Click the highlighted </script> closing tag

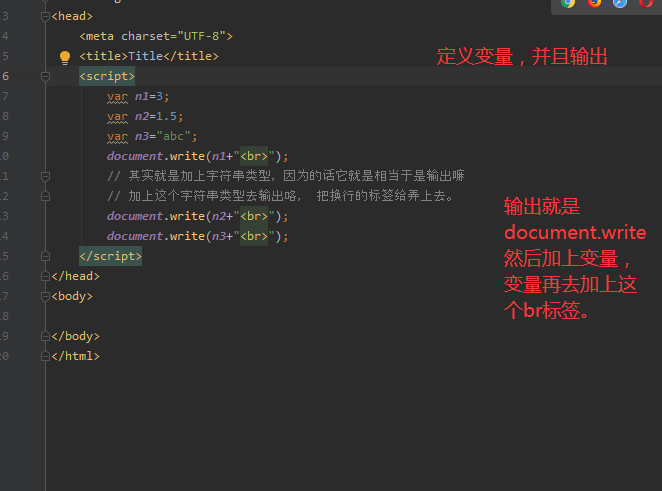tap(111, 256)
